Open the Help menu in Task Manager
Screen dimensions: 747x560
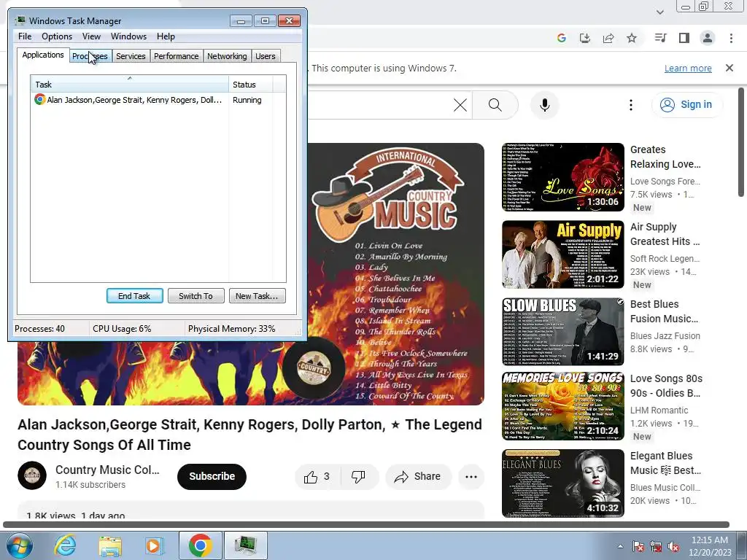coord(166,36)
